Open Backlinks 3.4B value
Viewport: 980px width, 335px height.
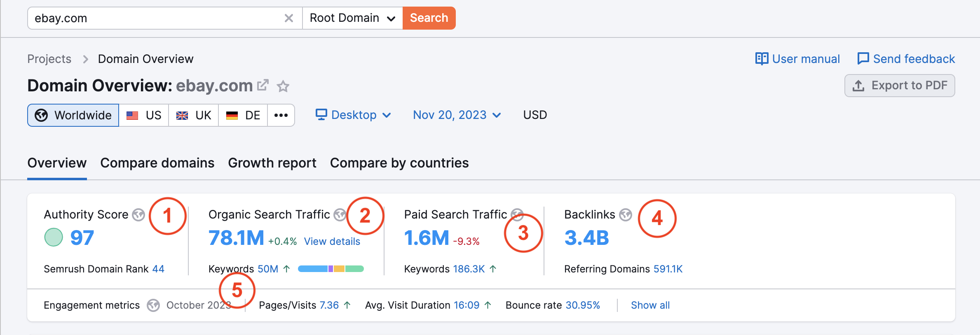pos(586,237)
